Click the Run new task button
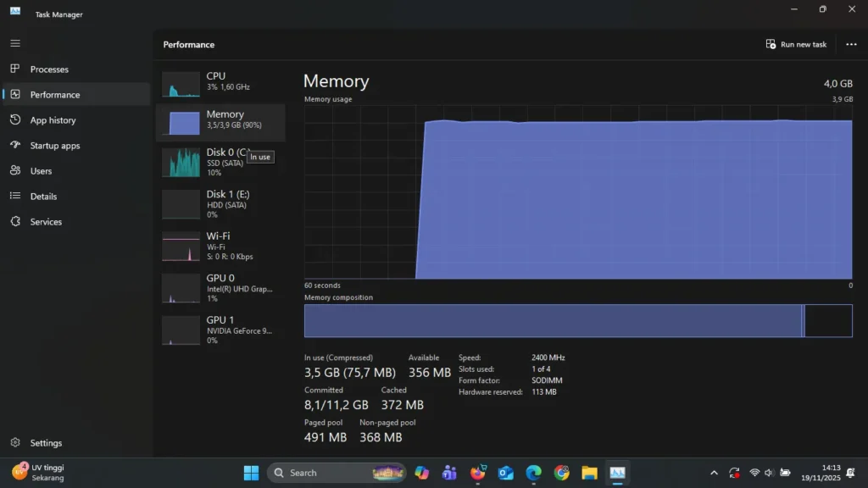The height and width of the screenshot is (488, 868). [x=795, y=44]
